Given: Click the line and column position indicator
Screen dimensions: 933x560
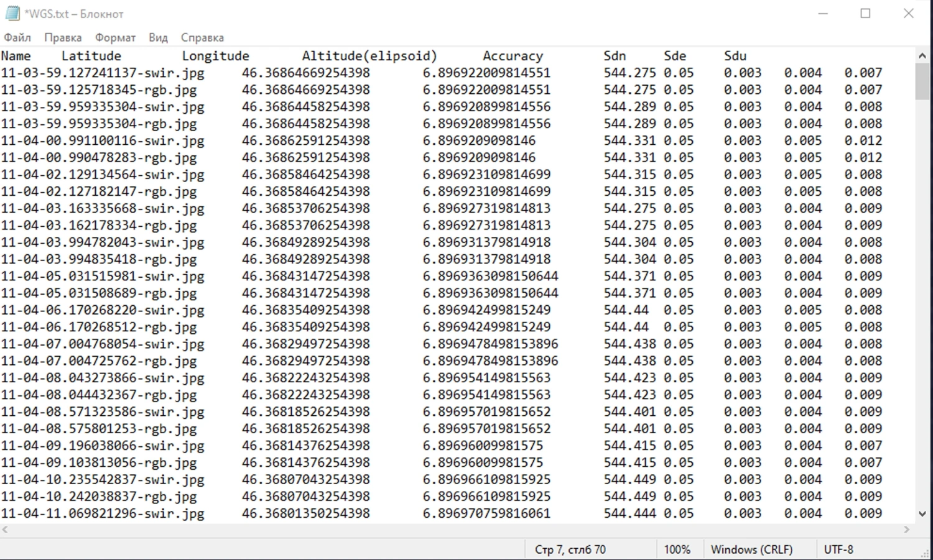Looking at the screenshot, I should 570,549.
